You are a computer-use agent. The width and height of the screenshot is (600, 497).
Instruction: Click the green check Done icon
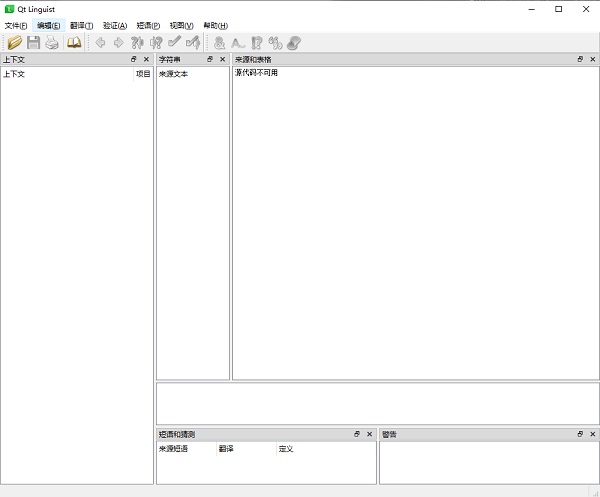174,42
